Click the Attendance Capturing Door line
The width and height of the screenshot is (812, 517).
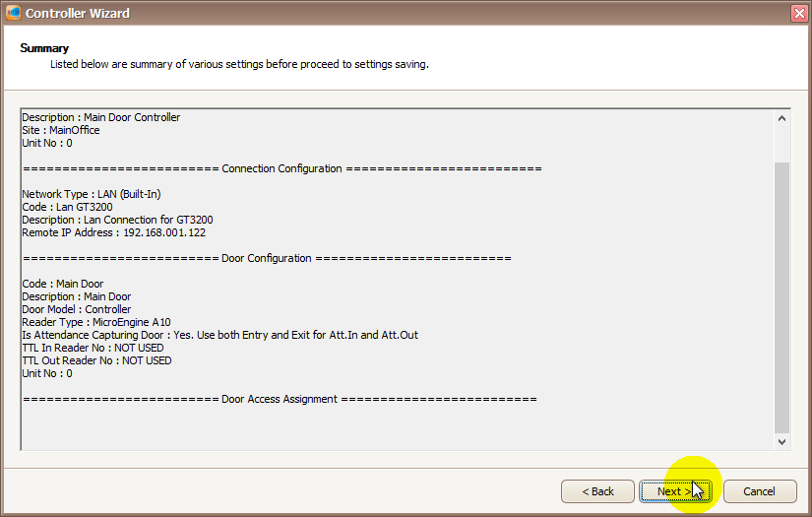tap(219, 335)
